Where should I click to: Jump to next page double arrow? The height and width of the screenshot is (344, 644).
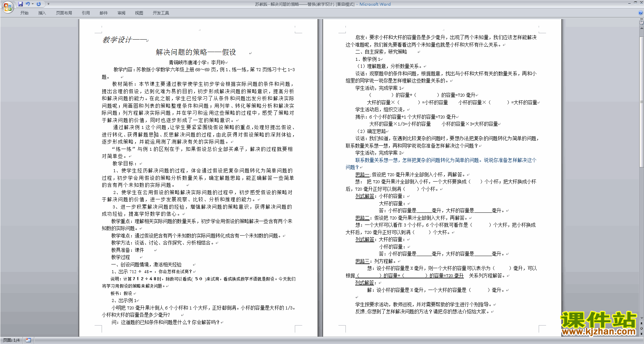point(642,334)
